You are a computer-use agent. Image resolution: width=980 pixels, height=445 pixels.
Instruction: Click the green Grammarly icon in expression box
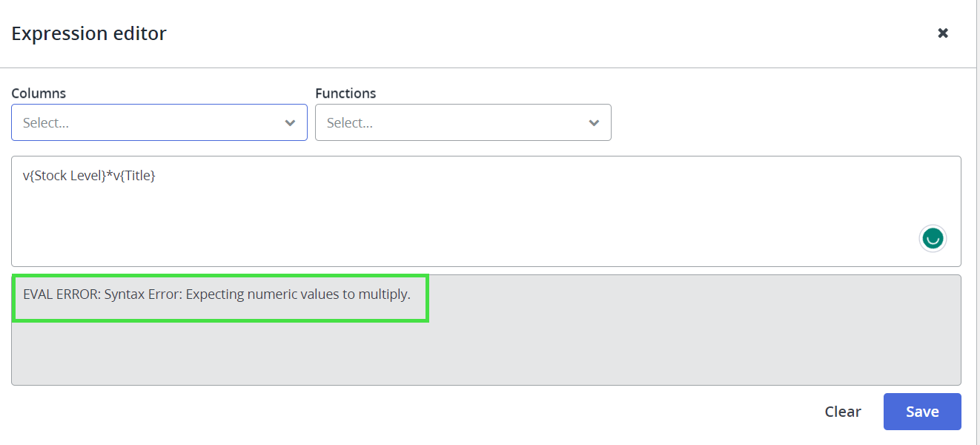tap(933, 239)
